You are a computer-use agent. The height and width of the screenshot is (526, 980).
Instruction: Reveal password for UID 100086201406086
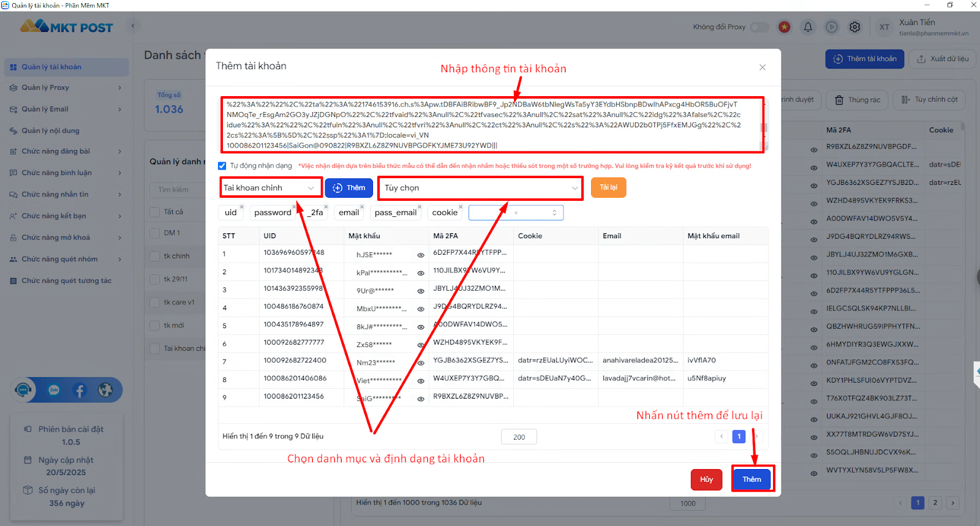[x=421, y=381]
